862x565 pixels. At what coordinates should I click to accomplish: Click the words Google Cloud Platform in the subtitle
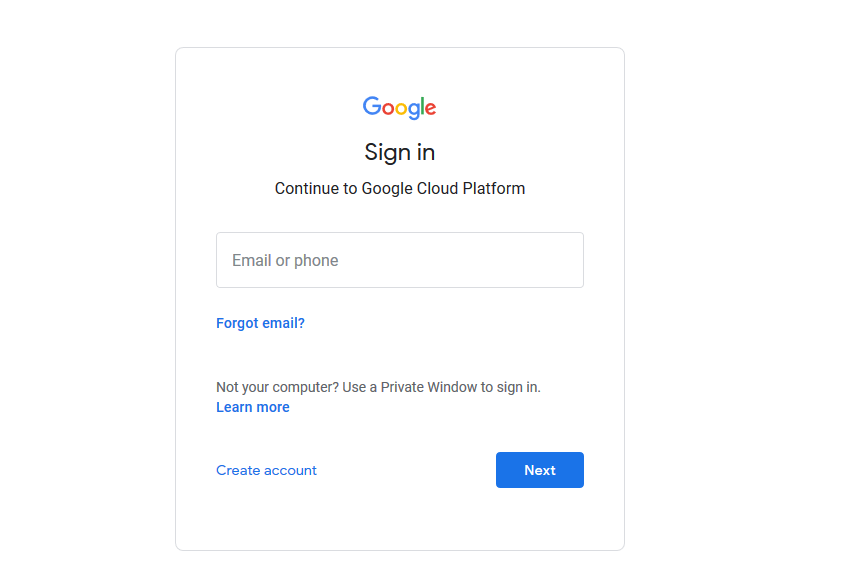click(443, 189)
